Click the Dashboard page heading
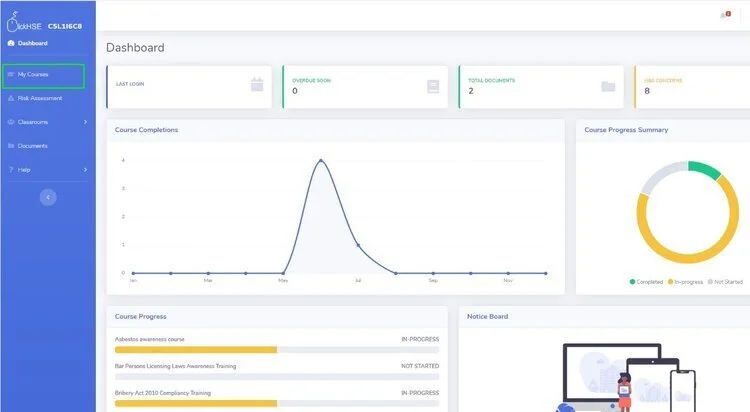The image size is (750, 412). 135,47
